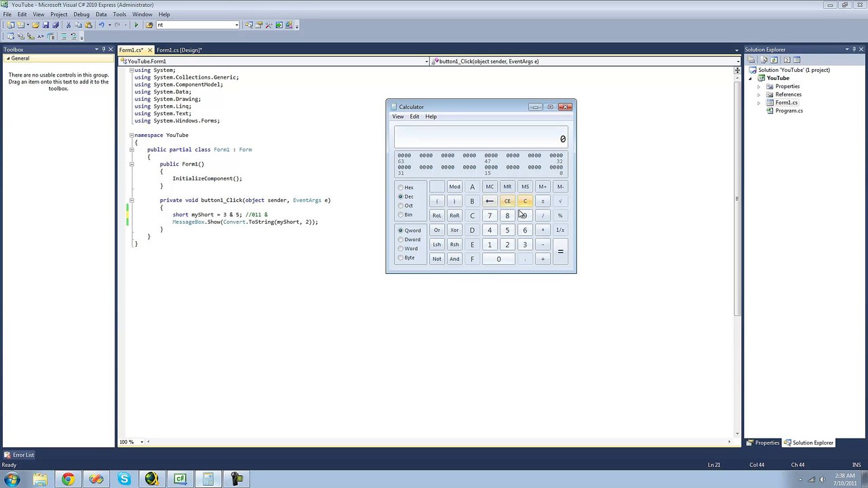The height and width of the screenshot is (488, 868).
Task: Switch to the Form1.cs [Design] tab
Action: [x=179, y=50]
